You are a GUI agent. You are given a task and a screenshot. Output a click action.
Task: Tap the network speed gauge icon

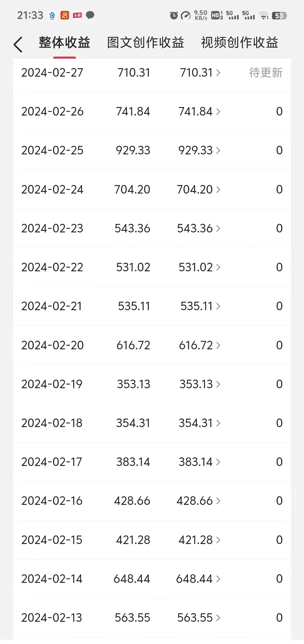[185, 15]
